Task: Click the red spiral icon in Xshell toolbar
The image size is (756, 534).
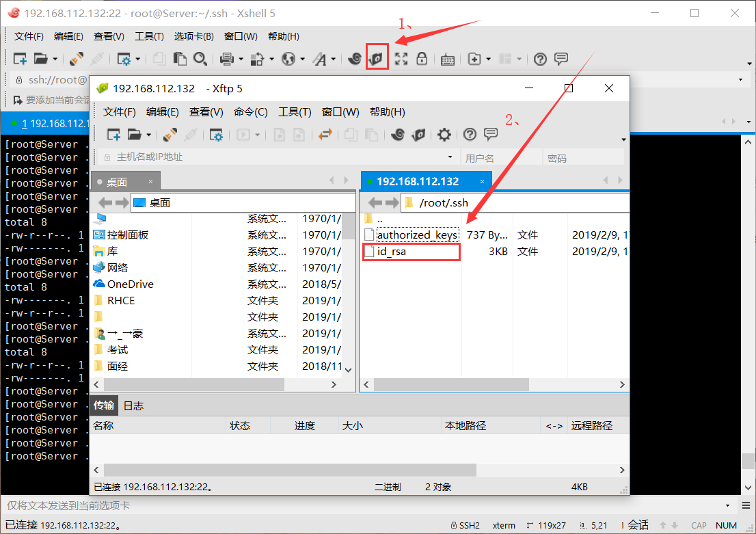Action: point(355,59)
